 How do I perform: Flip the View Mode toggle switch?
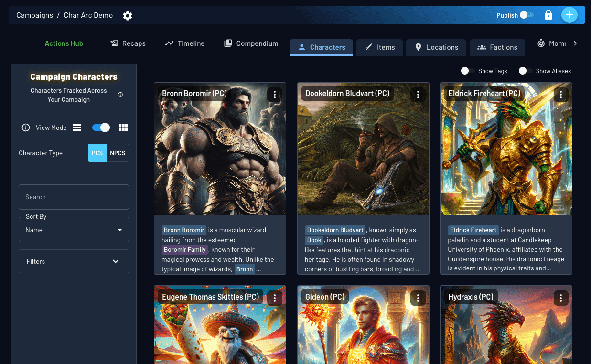click(100, 128)
